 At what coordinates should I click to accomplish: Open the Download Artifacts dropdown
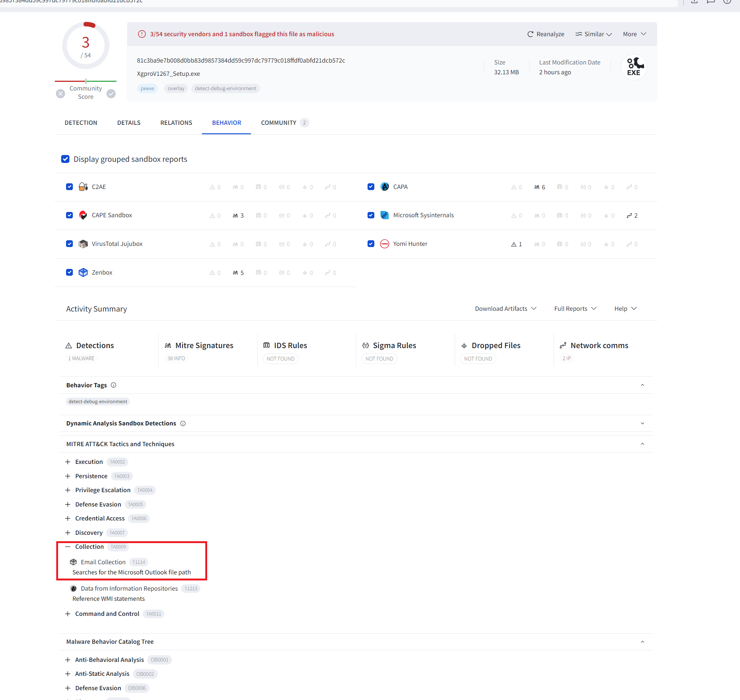tap(505, 309)
